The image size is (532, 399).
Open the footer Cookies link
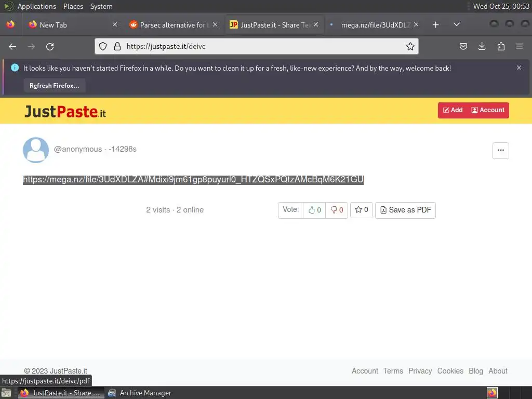[x=450, y=371]
